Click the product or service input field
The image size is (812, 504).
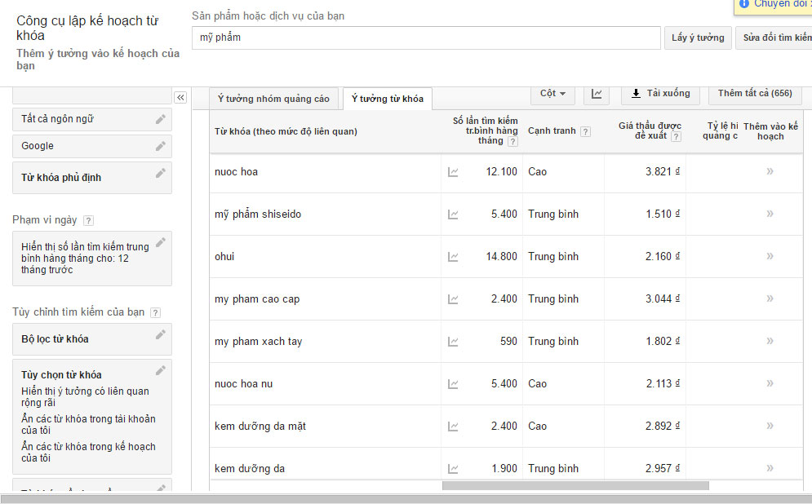point(426,38)
